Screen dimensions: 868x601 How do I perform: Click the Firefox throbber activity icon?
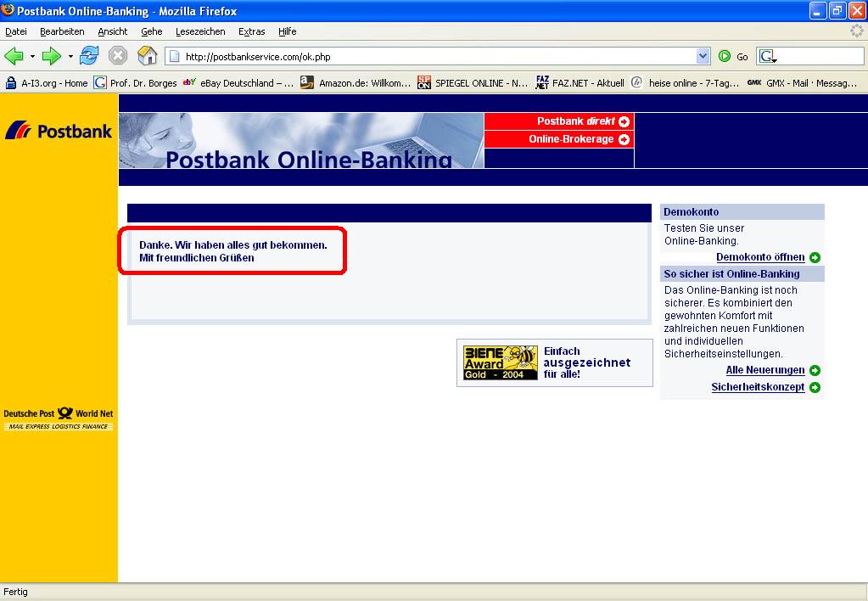pyautogui.click(x=857, y=31)
